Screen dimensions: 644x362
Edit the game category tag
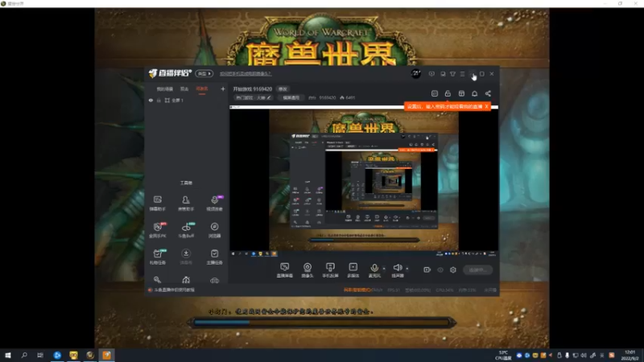coord(254,97)
